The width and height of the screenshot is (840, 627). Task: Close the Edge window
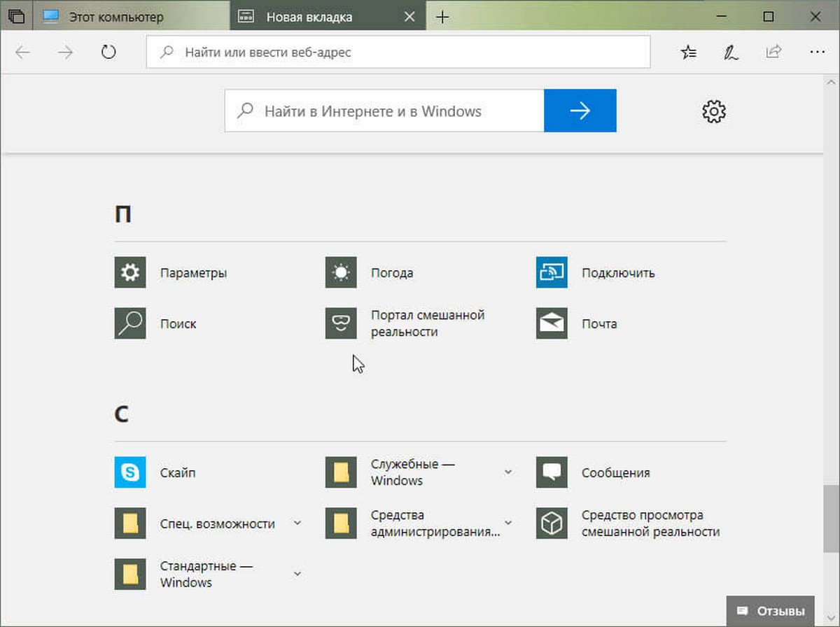[x=814, y=15]
